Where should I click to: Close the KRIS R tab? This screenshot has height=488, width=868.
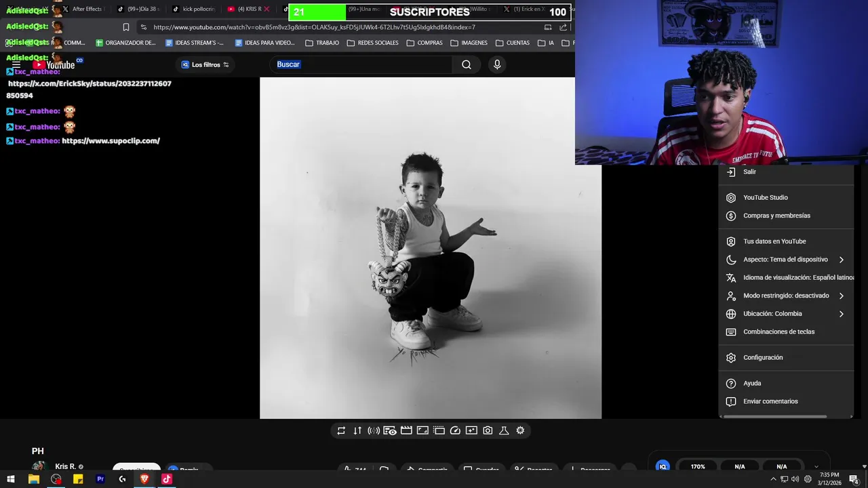coord(267,9)
